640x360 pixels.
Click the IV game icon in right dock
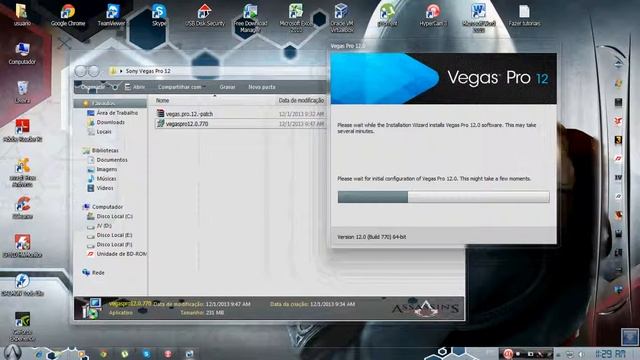[618, 178]
